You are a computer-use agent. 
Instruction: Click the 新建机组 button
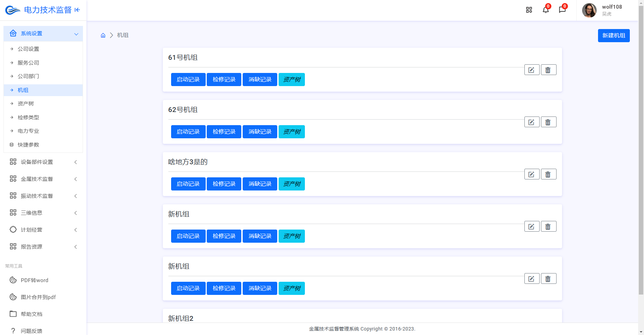[x=614, y=36]
